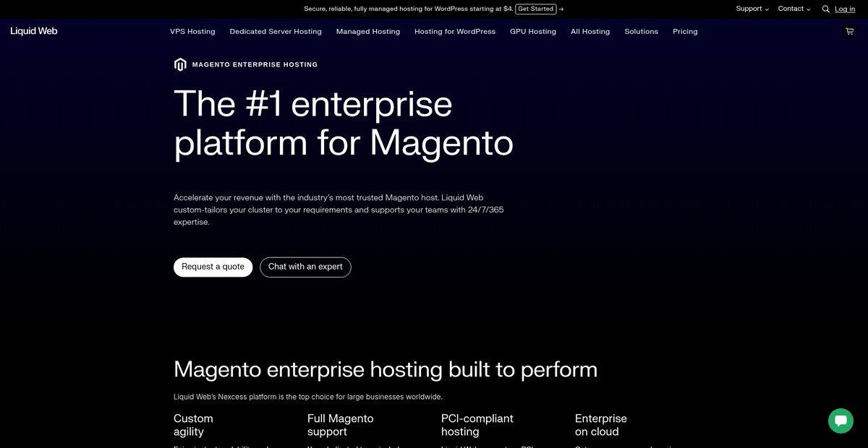
Task: Open the Solutions menu
Action: tap(642, 32)
